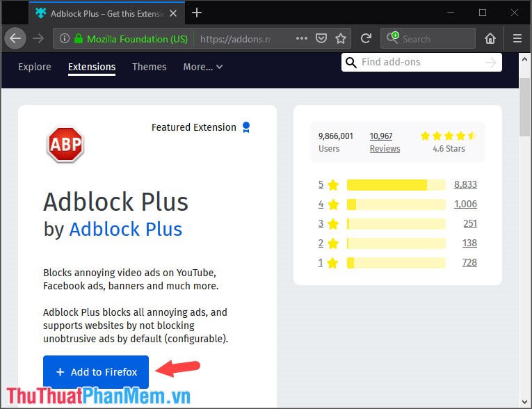Open the 728 one-star reviews count
The image size is (532, 409).
click(x=469, y=262)
